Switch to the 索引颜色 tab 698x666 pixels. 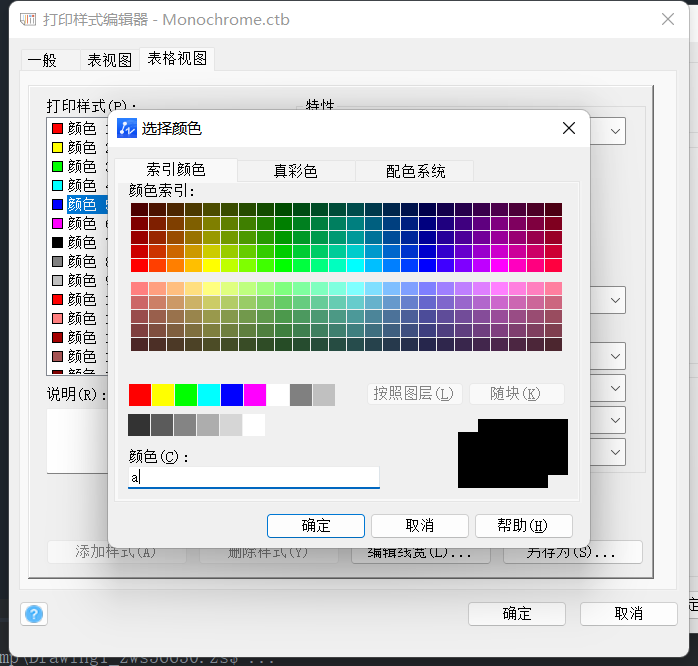(x=176, y=170)
